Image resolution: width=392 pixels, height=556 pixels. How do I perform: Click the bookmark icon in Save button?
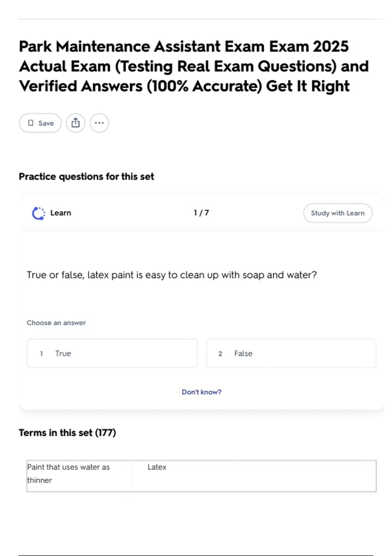(31, 123)
